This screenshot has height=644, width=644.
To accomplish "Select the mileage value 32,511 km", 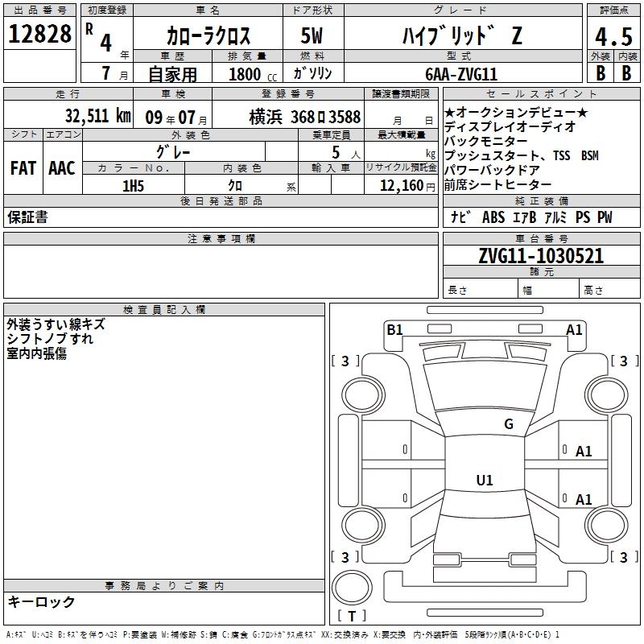I will pos(97,116).
